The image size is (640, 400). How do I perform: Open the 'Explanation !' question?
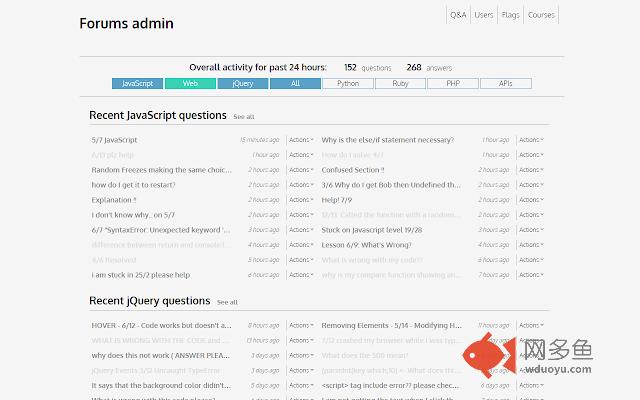pos(114,200)
